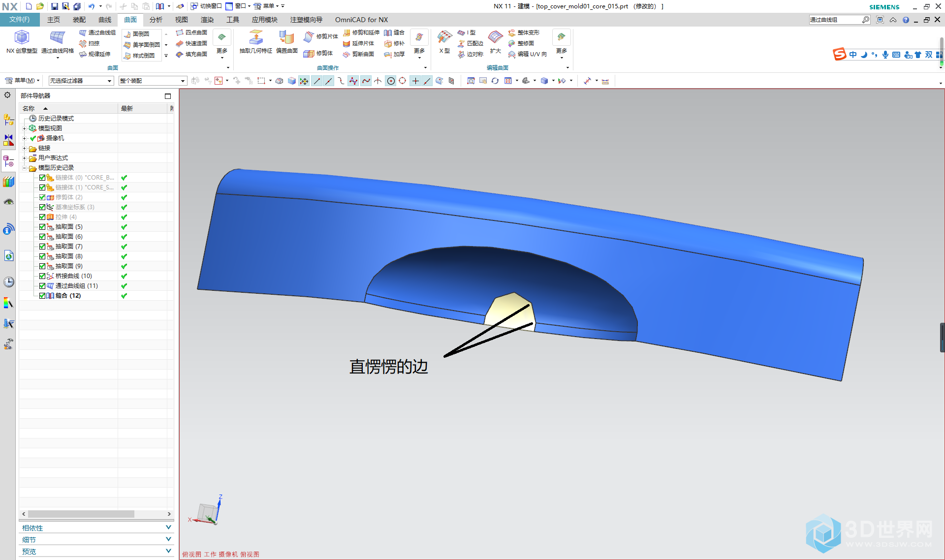Select the 扩大 enlarge surface tool
This screenshot has height=560, width=945.
coord(495,42)
